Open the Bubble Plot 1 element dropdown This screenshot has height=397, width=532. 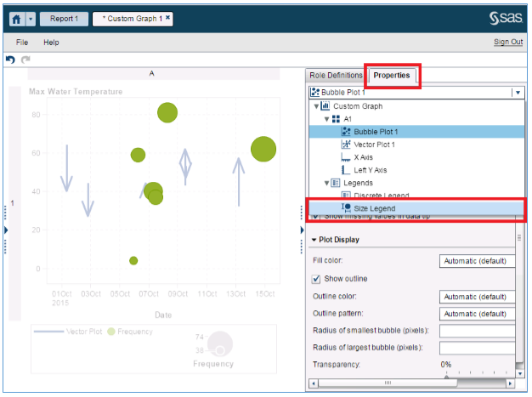(x=518, y=93)
